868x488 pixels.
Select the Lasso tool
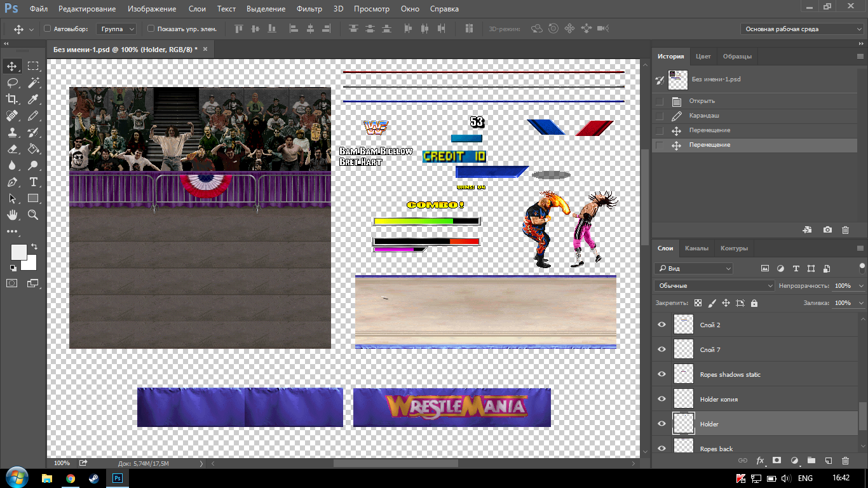tap(12, 83)
